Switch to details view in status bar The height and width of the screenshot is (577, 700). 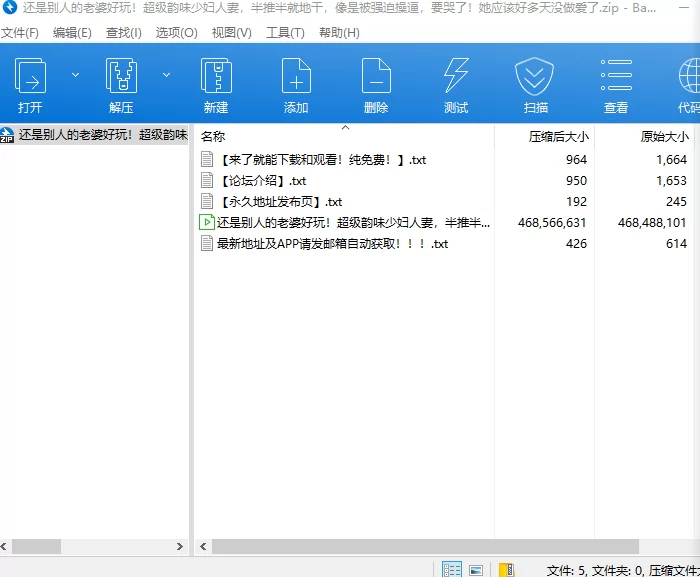point(452,569)
